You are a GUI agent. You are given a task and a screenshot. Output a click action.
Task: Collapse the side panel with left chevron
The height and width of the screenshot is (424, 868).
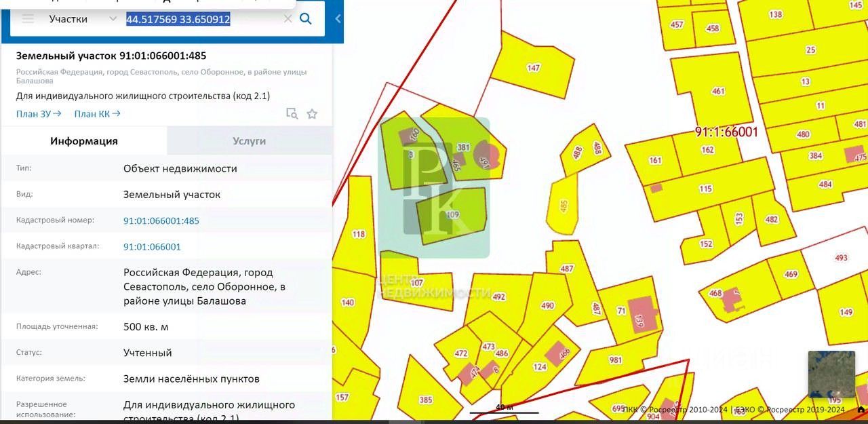pos(338,19)
